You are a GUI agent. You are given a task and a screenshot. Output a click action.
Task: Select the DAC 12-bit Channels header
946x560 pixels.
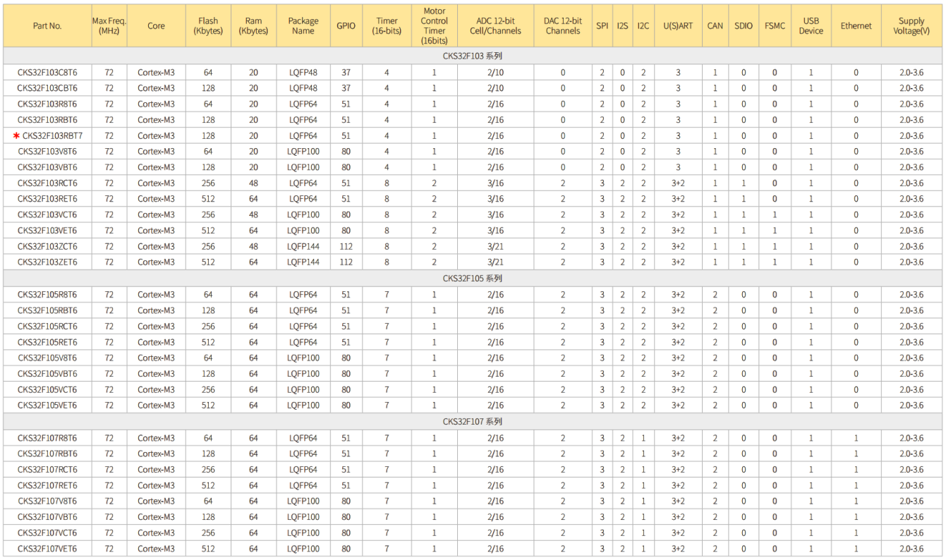(562, 26)
